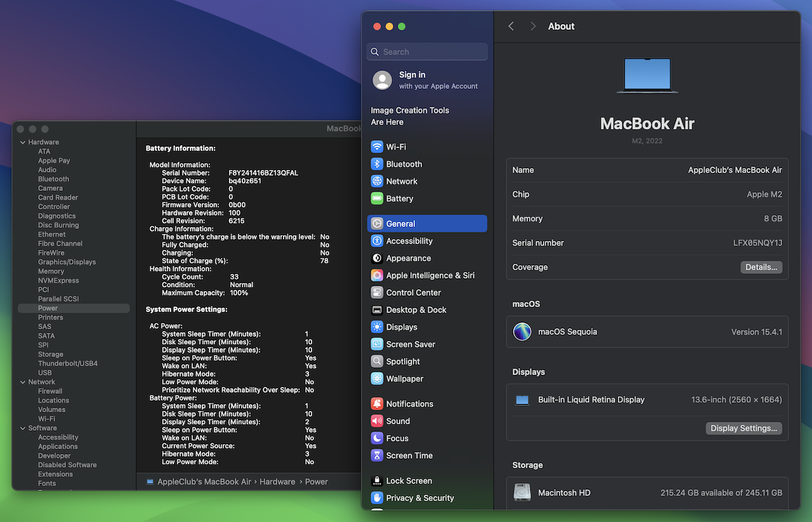Screen dimensions: 812x522
Task: Click the Coverage Details button
Action: pyautogui.click(x=761, y=267)
